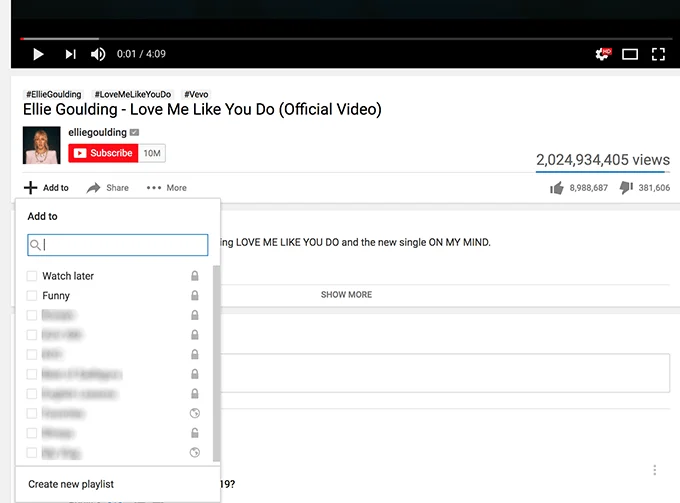Image resolution: width=680 pixels, height=503 pixels.
Task: Mute the video volume
Action: pos(98,54)
